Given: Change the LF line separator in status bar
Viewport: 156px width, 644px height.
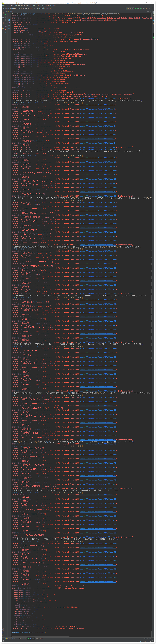Looking at the screenshot, I should point(141,641).
